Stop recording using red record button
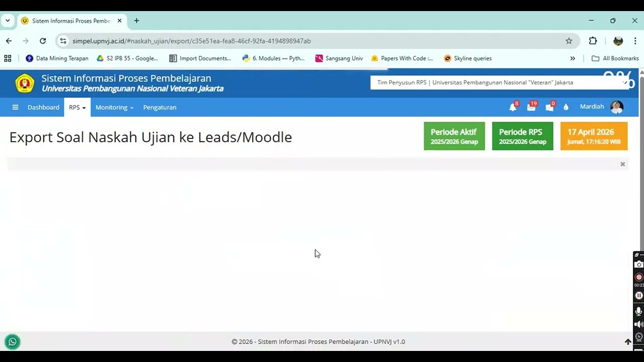The height and width of the screenshot is (362, 644). point(639,277)
